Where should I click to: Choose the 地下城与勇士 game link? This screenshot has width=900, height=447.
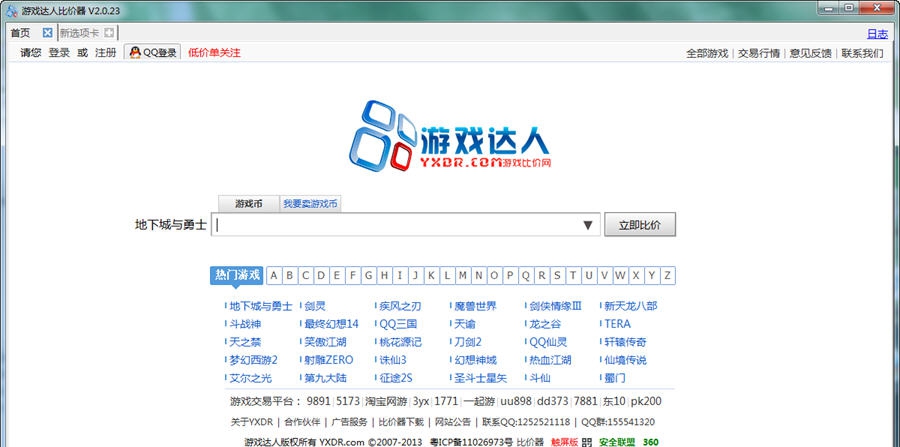point(261,306)
